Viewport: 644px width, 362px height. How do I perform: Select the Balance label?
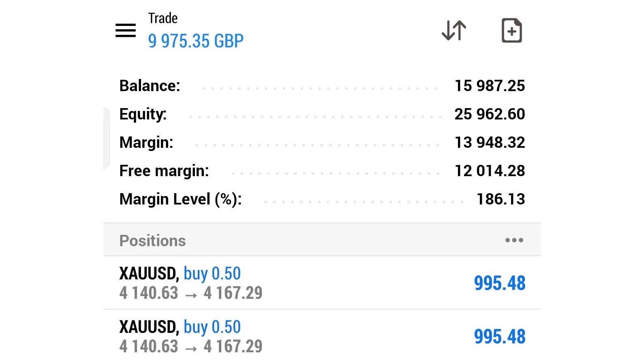(x=150, y=86)
